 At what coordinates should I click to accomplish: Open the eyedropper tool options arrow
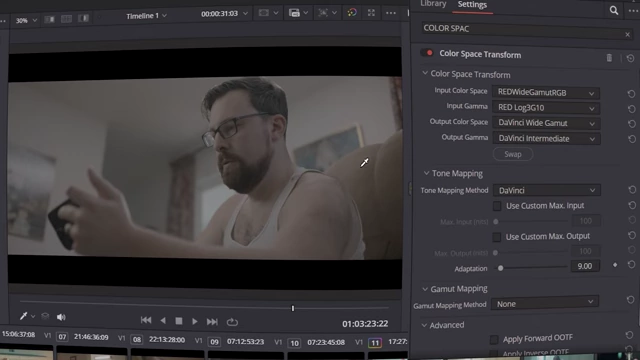coord(33,316)
